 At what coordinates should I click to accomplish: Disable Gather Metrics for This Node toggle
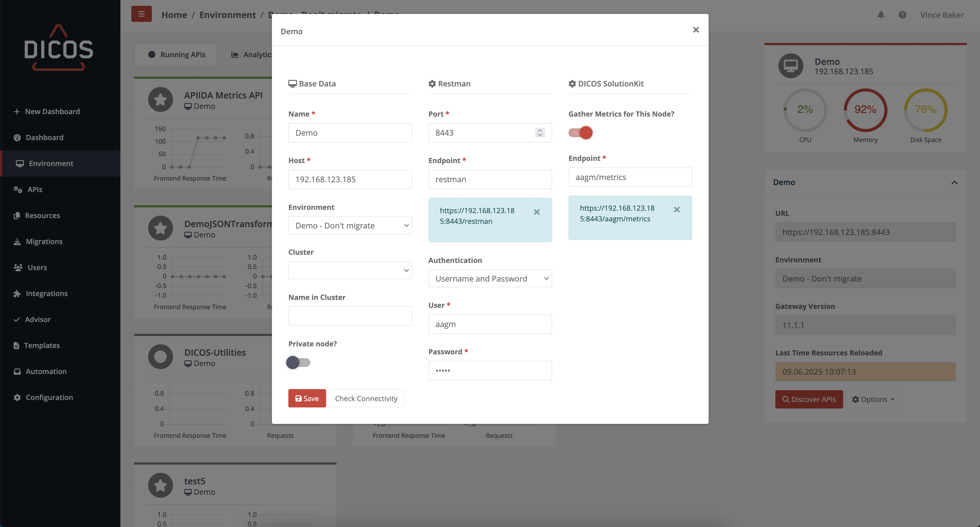(x=580, y=133)
